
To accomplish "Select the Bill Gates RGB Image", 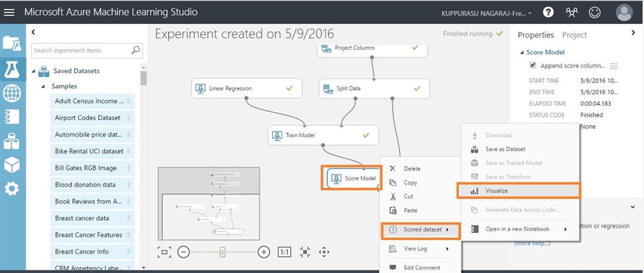I will point(92,168).
